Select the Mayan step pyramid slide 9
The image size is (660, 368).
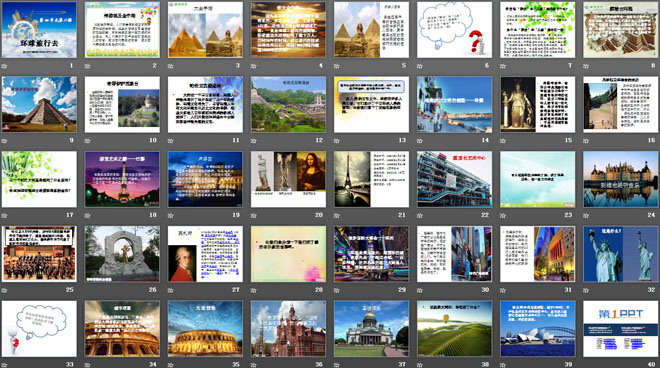click(39, 104)
